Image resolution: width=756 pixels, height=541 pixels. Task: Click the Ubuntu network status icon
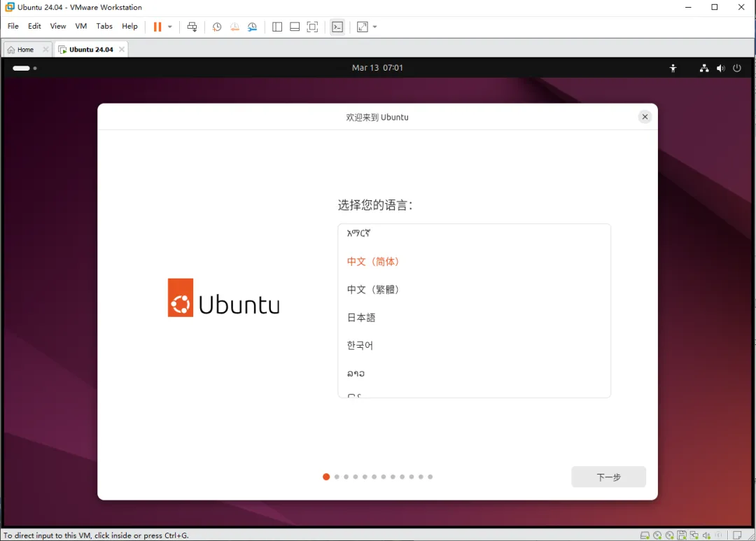704,69
